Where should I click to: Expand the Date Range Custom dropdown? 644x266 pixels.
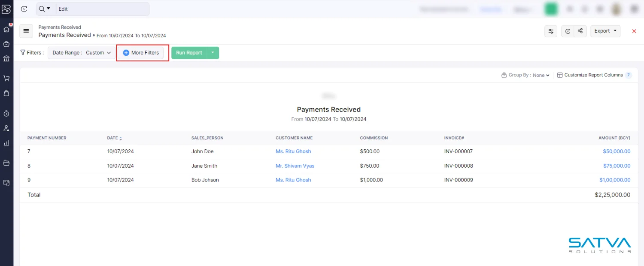tap(82, 53)
